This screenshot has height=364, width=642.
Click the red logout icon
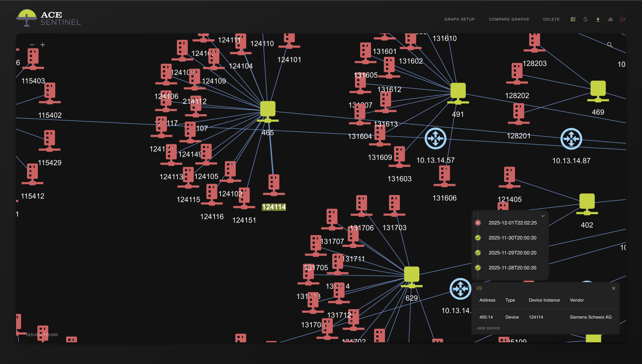[623, 19]
